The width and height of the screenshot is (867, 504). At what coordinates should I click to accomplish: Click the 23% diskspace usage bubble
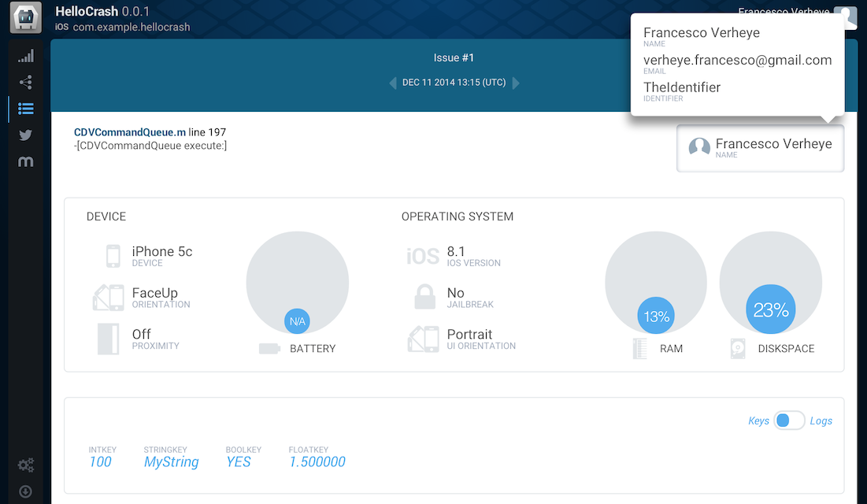[771, 309]
